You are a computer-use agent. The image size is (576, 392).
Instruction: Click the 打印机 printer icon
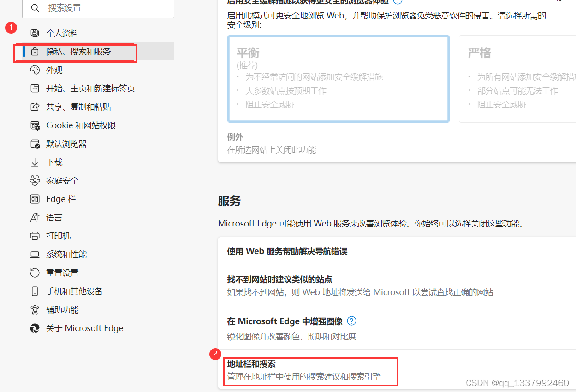click(x=35, y=236)
